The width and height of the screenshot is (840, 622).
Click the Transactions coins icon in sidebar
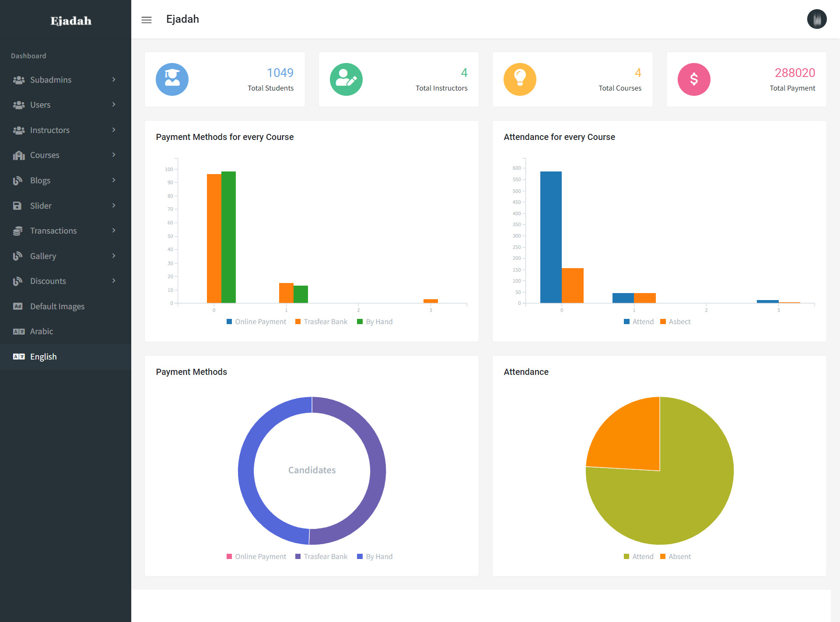coord(18,231)
